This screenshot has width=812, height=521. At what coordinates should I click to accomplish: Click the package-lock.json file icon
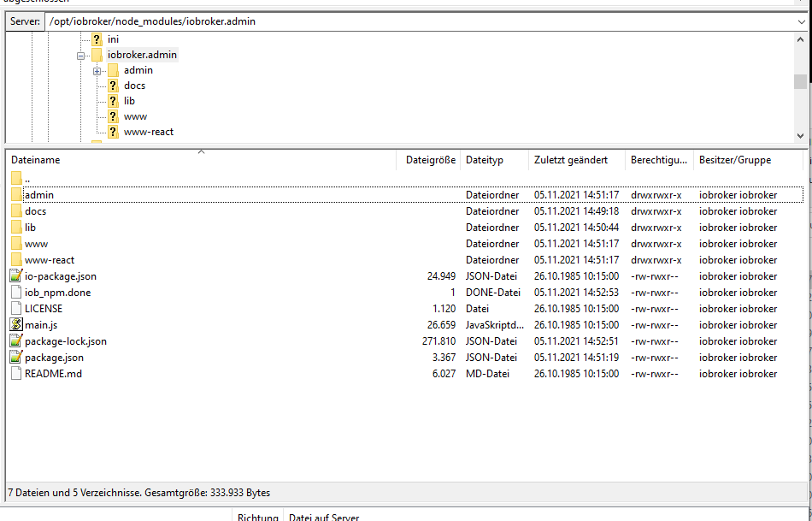pyautogui.click(x=16, y=340)
